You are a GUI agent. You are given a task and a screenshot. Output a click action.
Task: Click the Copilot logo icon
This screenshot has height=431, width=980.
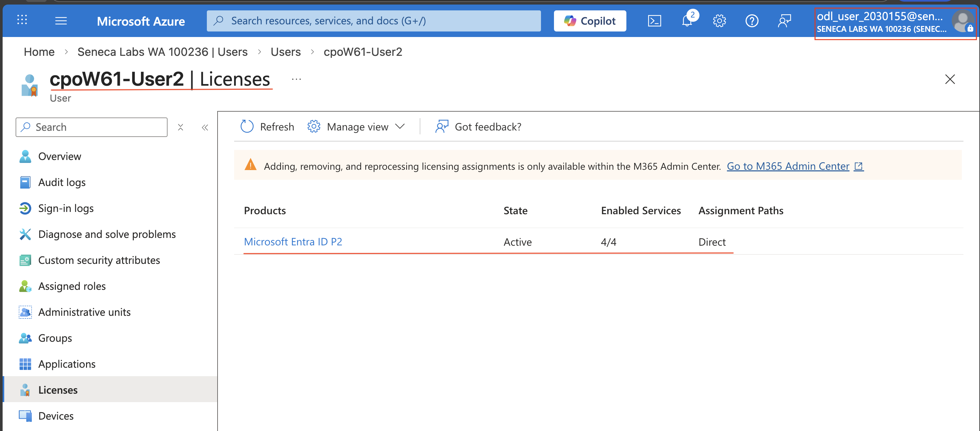click(x=570, y=21)
